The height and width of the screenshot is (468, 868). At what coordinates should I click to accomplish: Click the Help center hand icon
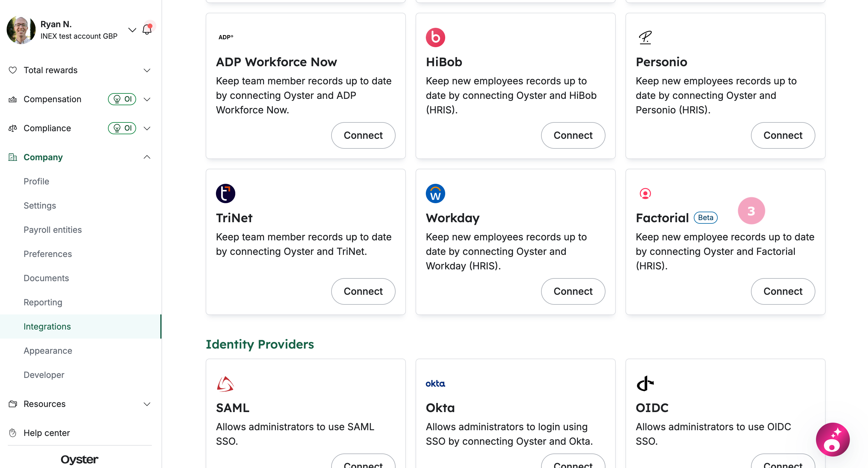[13, 433]
